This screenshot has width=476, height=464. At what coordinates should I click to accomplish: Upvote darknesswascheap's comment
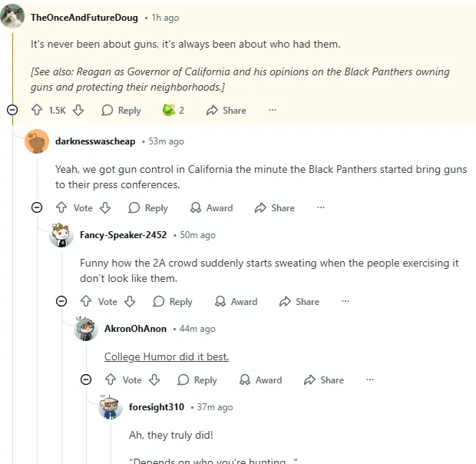pyautogui.click(x=61, y=207)
